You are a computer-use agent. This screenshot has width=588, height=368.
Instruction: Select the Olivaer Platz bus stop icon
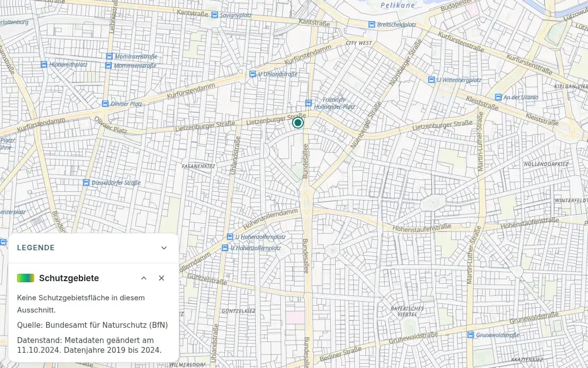105,104
